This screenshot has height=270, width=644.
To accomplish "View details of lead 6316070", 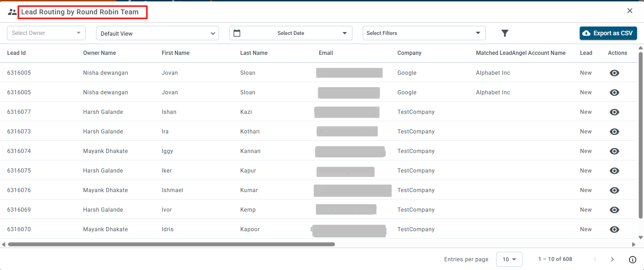I will (x=614, y=229).
